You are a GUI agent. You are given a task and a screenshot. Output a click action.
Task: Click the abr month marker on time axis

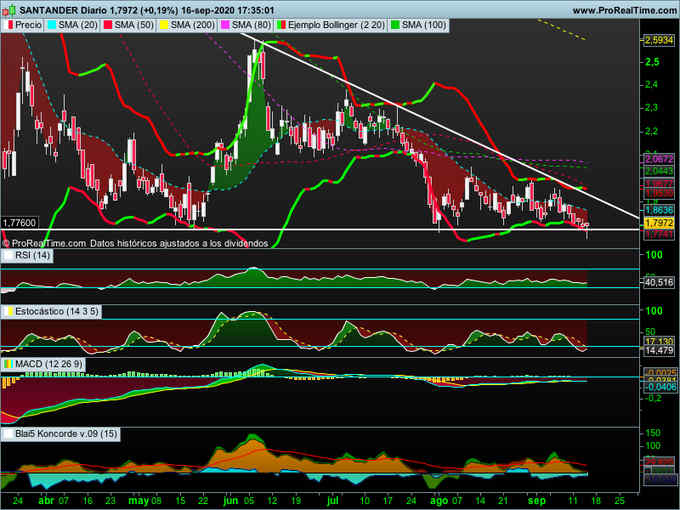click(46, 500)
